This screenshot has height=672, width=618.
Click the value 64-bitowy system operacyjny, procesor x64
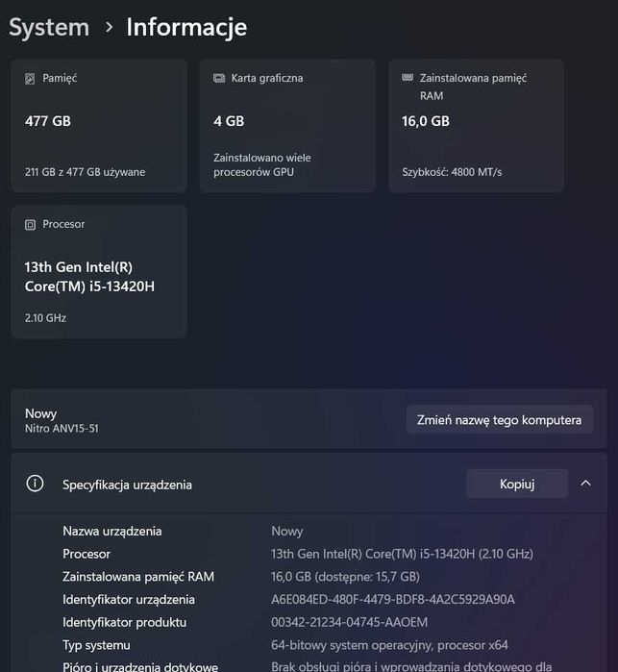389,645
